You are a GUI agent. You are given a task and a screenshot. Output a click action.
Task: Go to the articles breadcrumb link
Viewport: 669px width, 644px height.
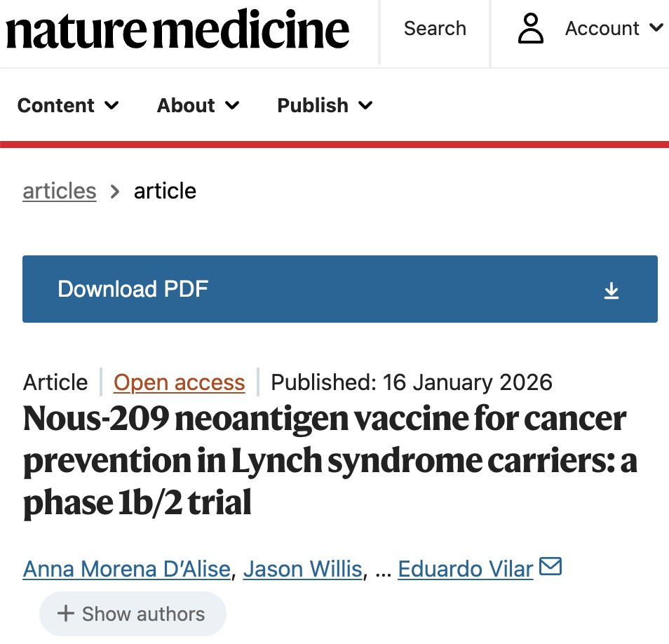click(x=60, y=191)
